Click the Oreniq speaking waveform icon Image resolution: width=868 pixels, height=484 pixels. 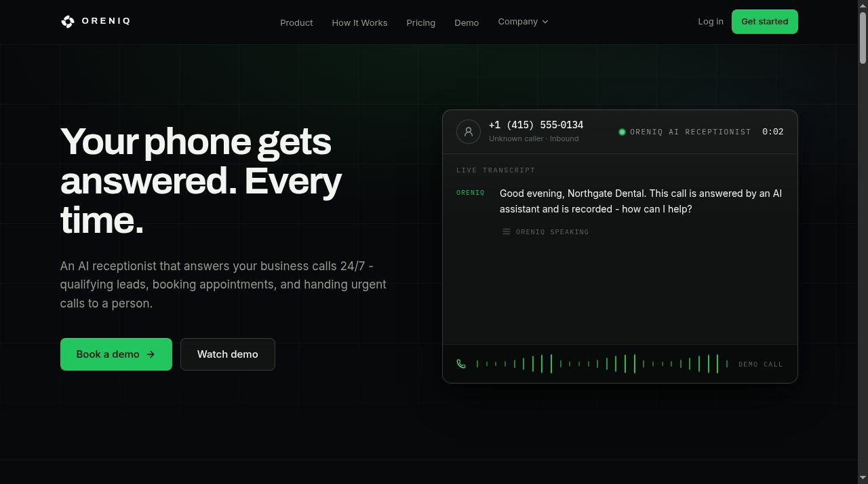pyautogui.click(x=507, y=231)
